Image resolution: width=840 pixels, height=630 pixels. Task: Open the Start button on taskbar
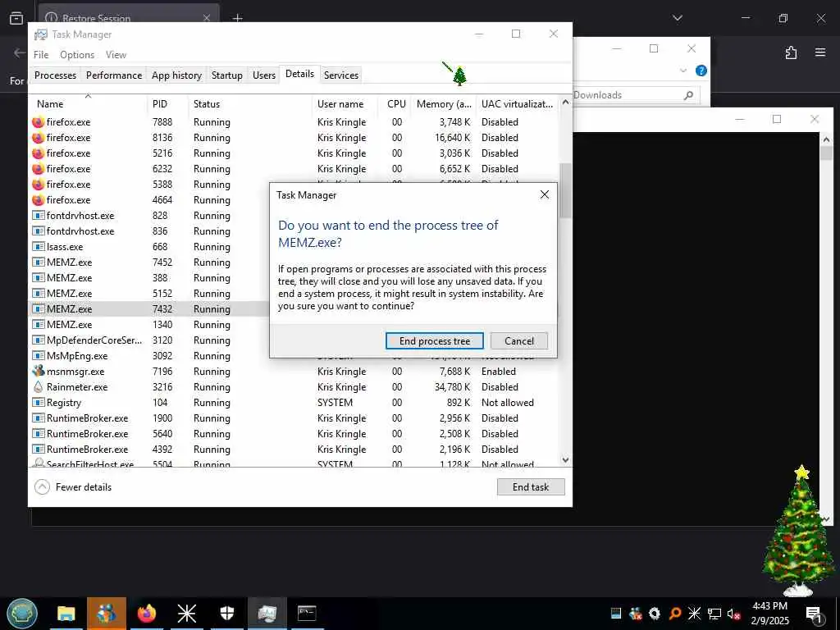click(x=22, y=614)
